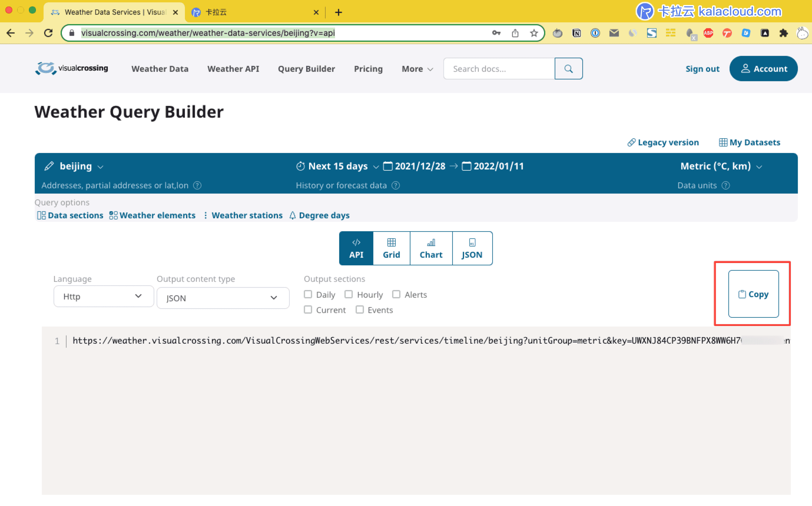Tick the Events checkbox
Screen dimensions: 812x506
tap(359, 309)
